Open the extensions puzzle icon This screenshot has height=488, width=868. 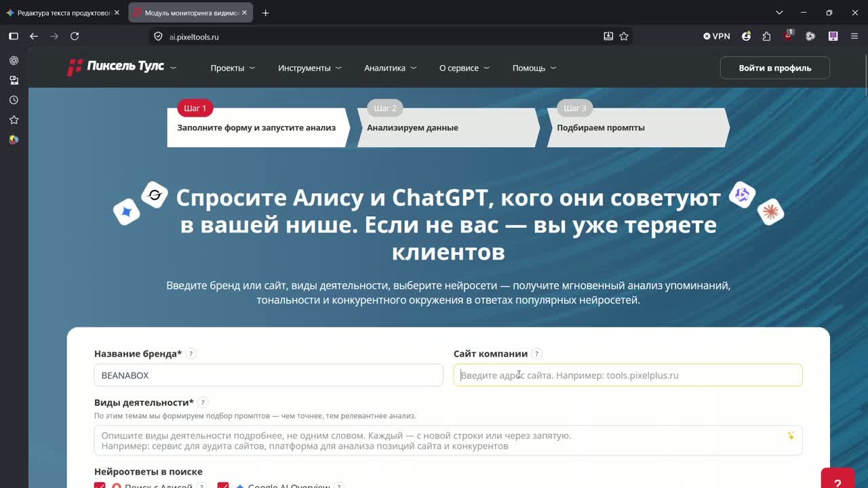tap(766, 36)
